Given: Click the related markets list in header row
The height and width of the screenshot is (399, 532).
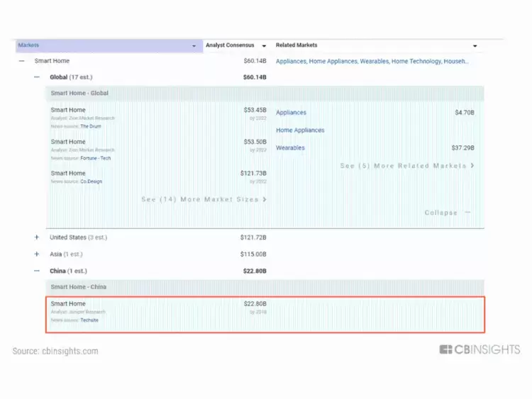Looking at the screenshot, I should coord(372,62).
